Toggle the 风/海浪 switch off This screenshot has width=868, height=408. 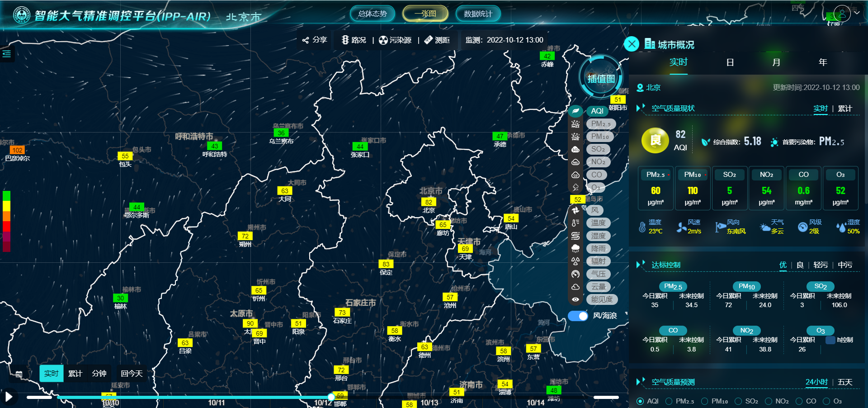[578, 316]
